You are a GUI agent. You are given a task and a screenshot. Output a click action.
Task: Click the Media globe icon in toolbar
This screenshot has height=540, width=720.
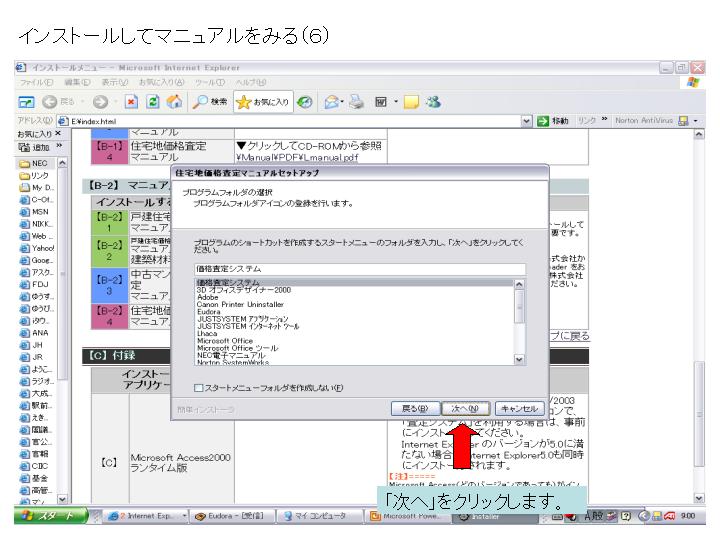[304, 102]
